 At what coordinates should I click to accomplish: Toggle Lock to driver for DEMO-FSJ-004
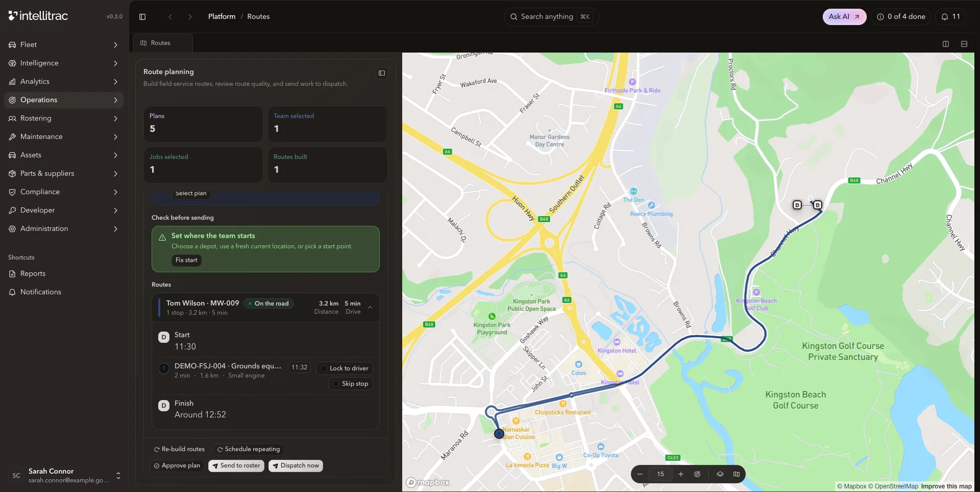coord(345,368)
